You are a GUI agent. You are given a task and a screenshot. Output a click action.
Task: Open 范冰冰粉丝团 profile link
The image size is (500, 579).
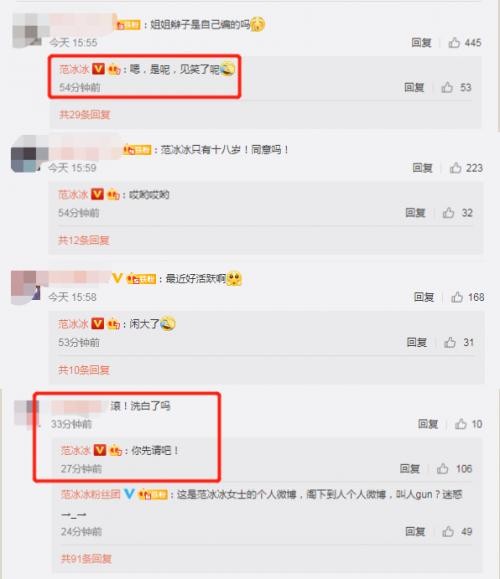tap(90, 494)
